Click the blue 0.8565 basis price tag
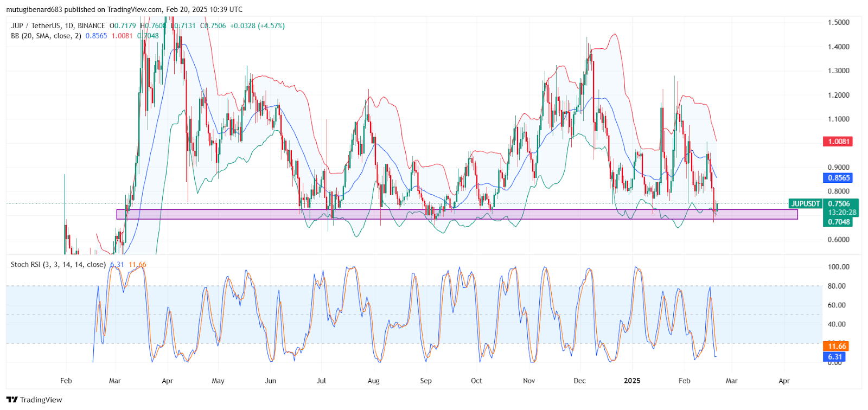 (838, 178)
